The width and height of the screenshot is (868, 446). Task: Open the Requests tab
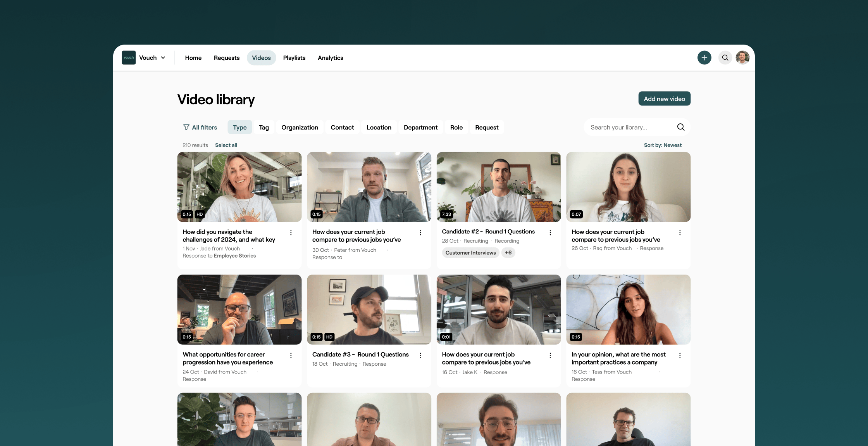click(x=227, y=58)
